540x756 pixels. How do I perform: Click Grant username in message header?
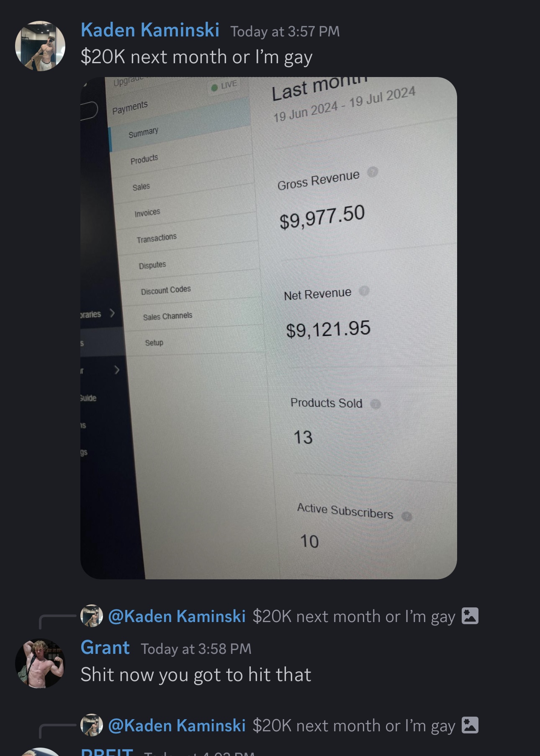tap(105, 648)
